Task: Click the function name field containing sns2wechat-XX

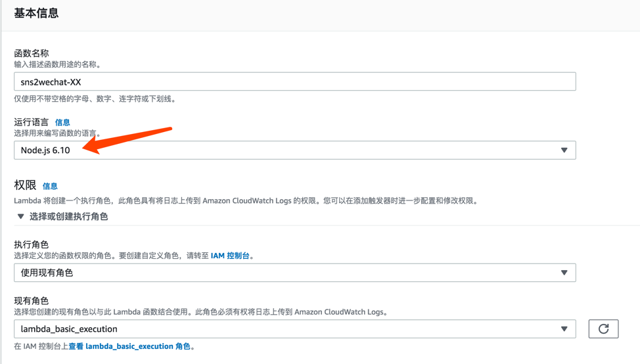Action: point(294,81)
